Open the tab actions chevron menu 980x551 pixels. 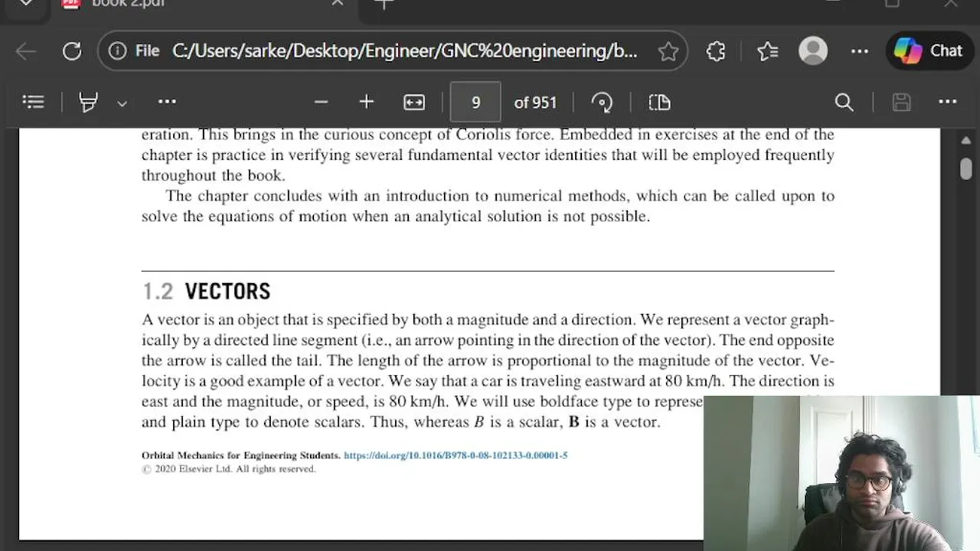(x=26, y=3)
